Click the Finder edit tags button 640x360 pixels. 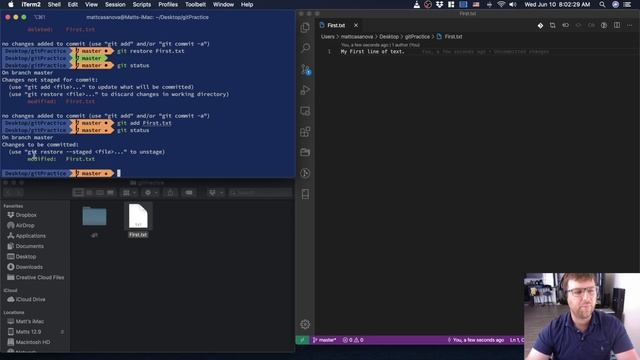click(x=189, y=193)
